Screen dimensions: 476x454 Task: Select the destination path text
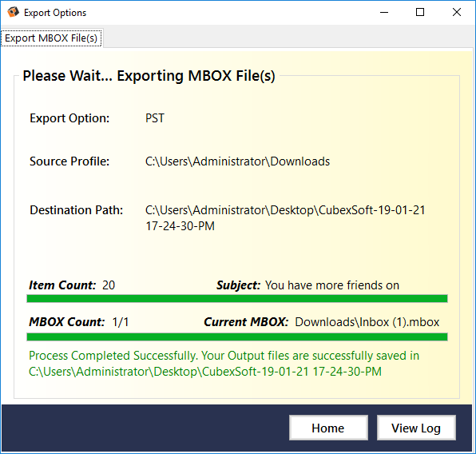(285, 218)
